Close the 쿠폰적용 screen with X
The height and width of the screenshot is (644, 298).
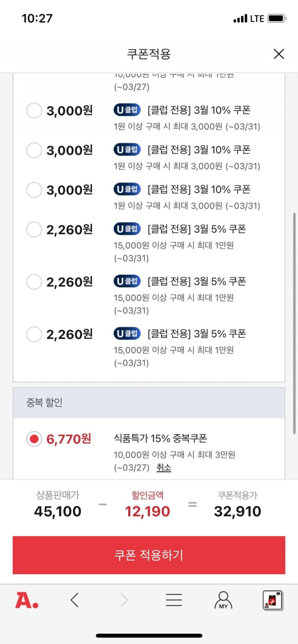pyautogui.click(x=279, y=54)
